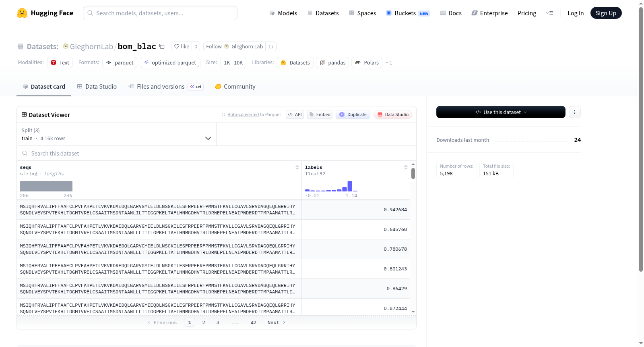The image size is (644, 347).
Task: Go to page 2 of the dataset
Action: (204, 322)
